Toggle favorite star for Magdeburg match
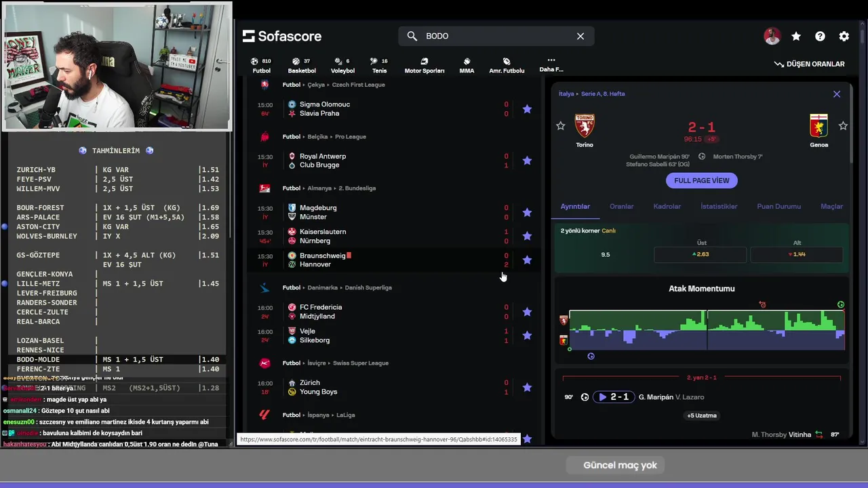 (527, 212)
